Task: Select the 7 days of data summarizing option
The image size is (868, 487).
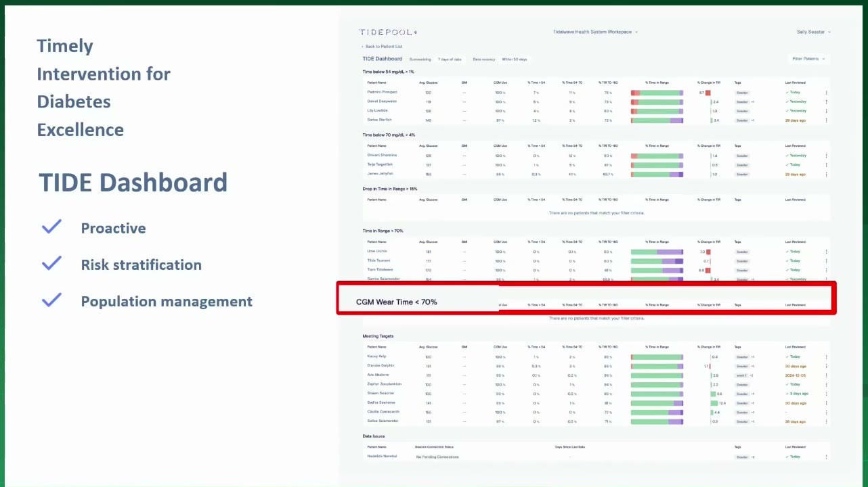Action: (x=450, y=59)
